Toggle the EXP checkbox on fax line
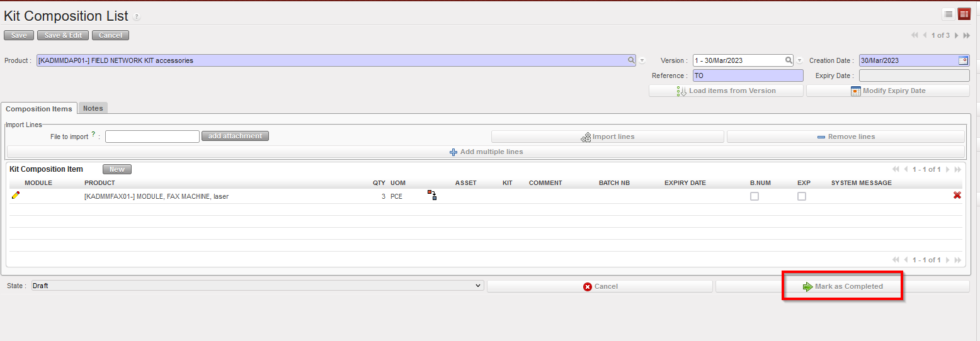The width and height of the screenshot is (980, 341). (x=802, y=196)
